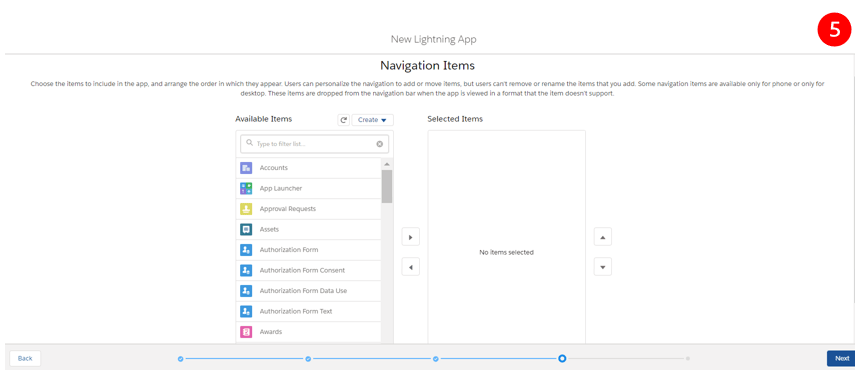Click the Authorization Form item icon
Screen dimensions: 860x373
246,250
